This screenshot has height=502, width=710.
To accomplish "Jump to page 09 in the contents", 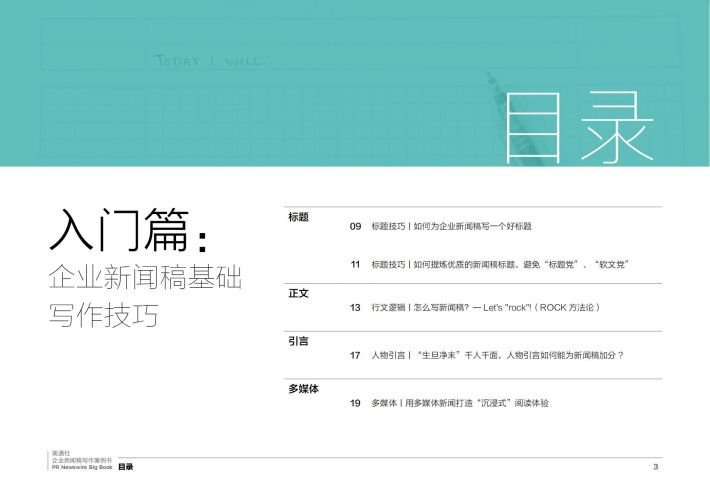I will point(355,227).
